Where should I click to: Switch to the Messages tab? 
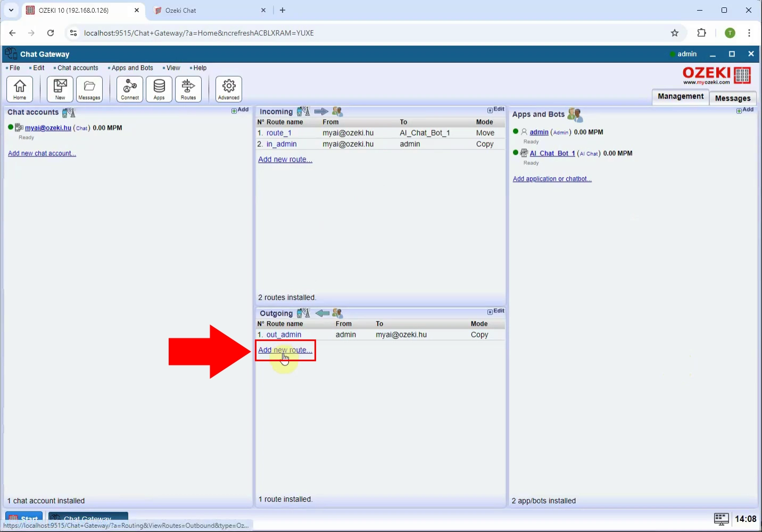733,98
